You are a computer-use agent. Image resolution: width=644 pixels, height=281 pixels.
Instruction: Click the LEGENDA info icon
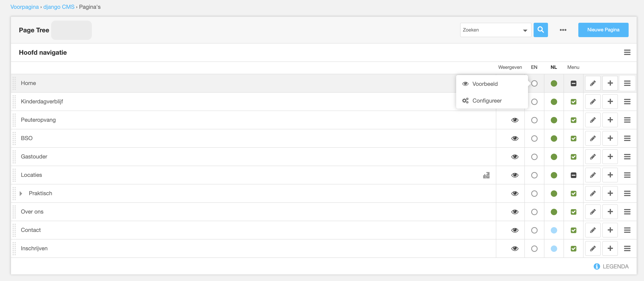pos(597,266)
